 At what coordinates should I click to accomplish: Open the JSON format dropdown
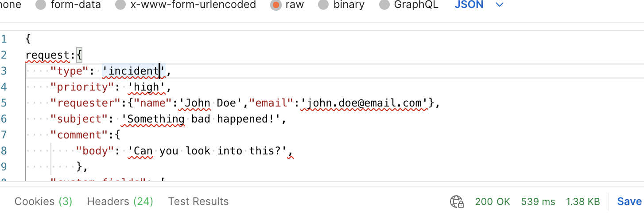pos(469,5)
